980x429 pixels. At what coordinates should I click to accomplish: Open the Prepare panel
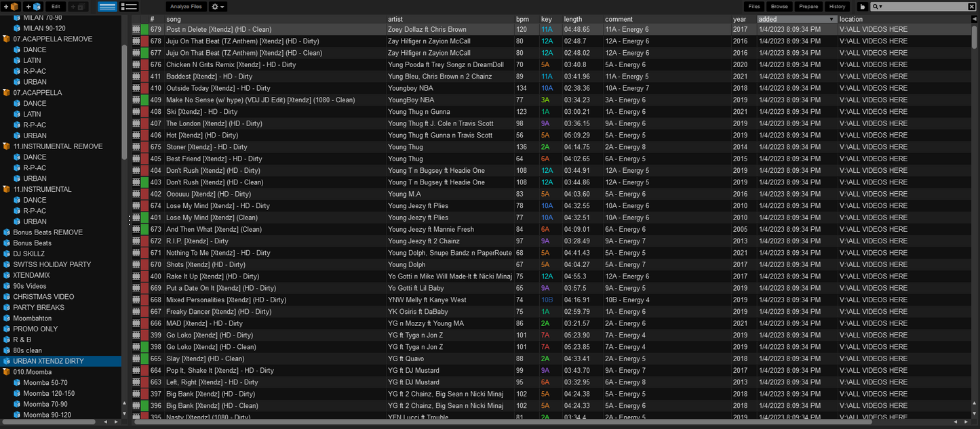pos(808,7)
